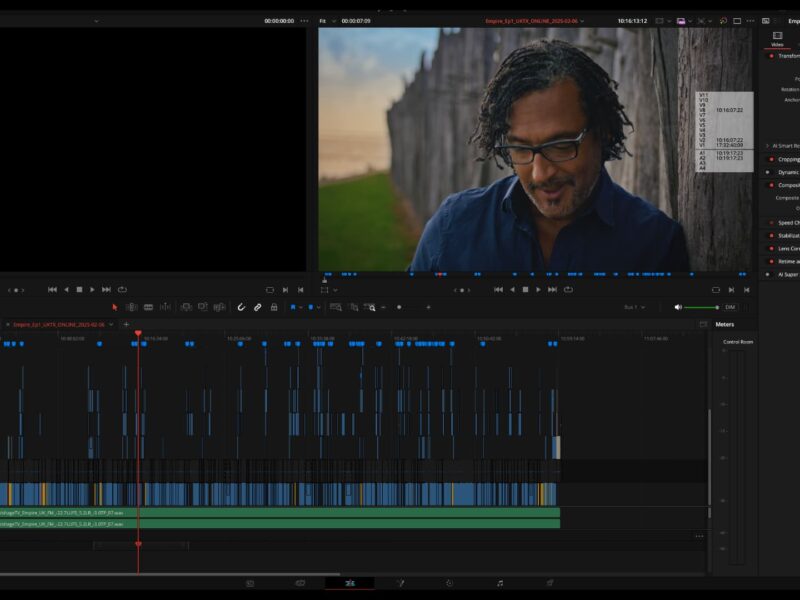Zoom in timeline with plus button

pos(428,307)
